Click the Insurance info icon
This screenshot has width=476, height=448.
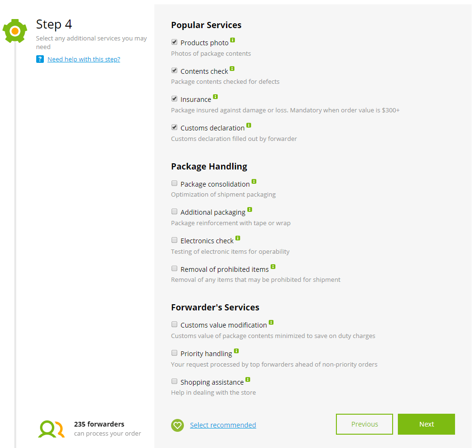pyautogui.click(x=215, y=97)
